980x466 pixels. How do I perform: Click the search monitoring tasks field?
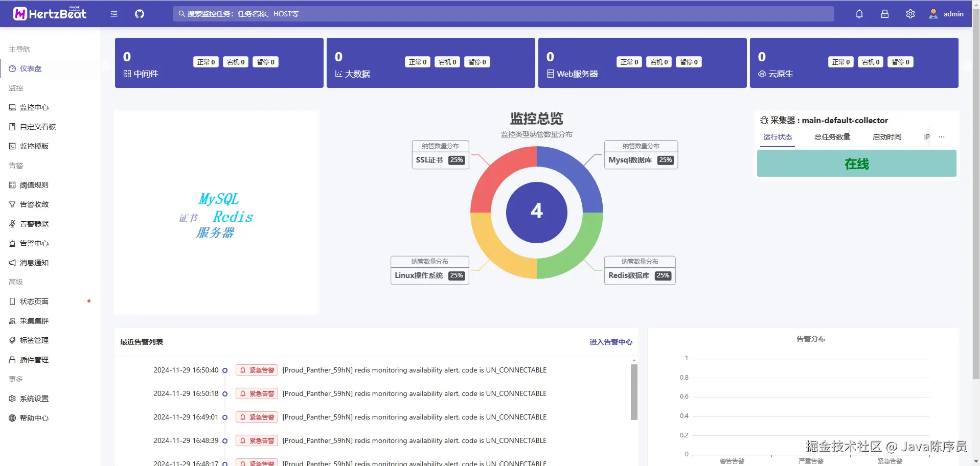(504, 14)
